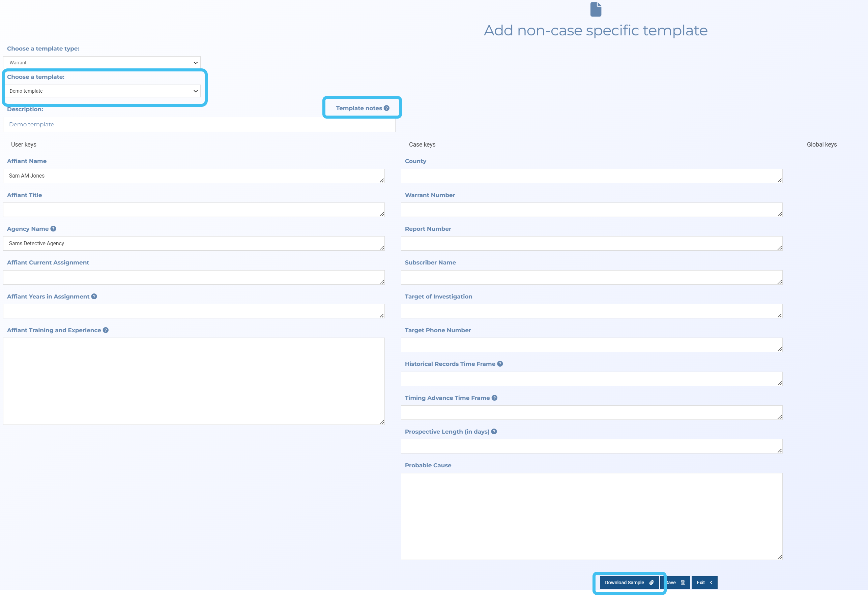868x595 pixels.
Task: Click the Warrant Number input box
Action: [x=591, y=210]
